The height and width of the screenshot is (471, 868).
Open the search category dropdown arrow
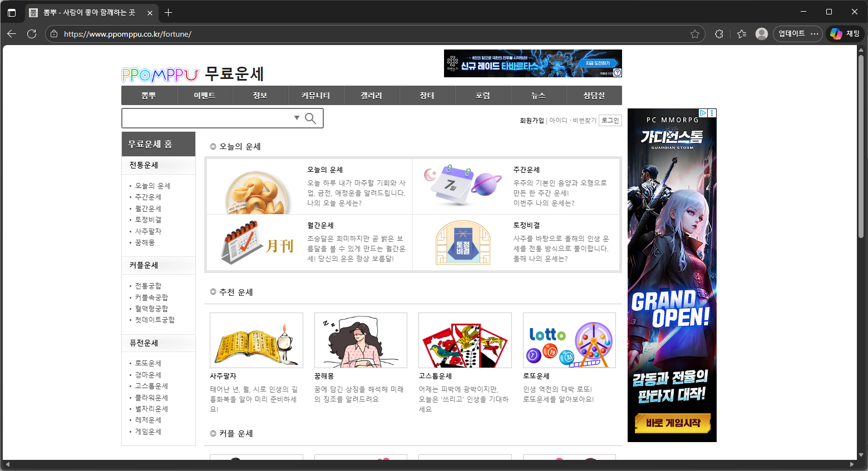tap(297, 118)
